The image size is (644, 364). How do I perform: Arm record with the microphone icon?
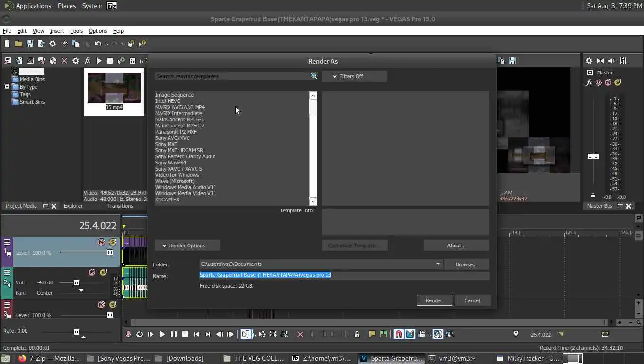(x=128, y=334)
